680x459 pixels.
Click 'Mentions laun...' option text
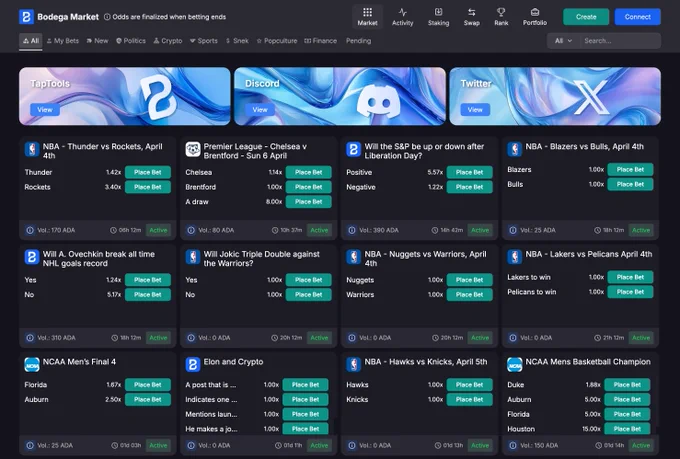[x=211, y=414]
